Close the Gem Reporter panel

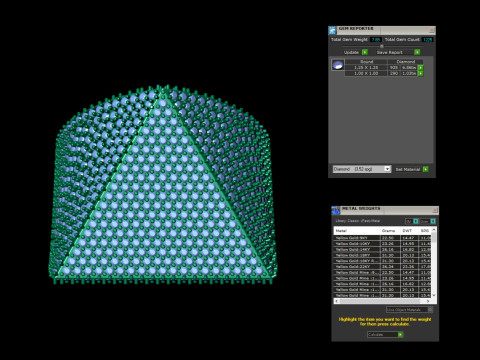[x=431, y=30]
